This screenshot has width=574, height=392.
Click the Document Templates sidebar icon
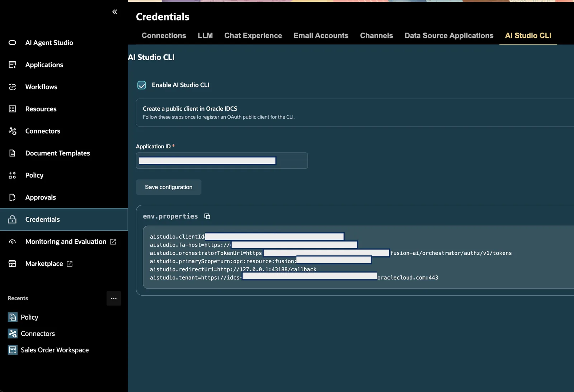12,153
